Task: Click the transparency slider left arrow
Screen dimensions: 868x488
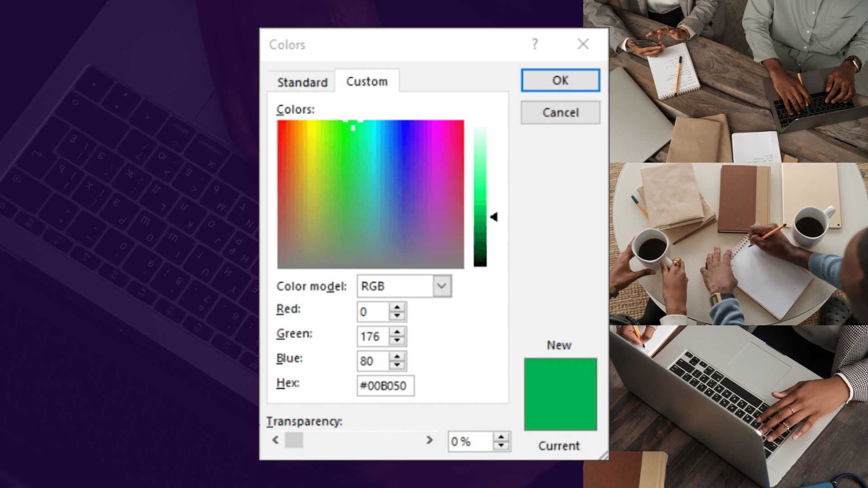Action: pyautogui.click(x=276, y=440)
